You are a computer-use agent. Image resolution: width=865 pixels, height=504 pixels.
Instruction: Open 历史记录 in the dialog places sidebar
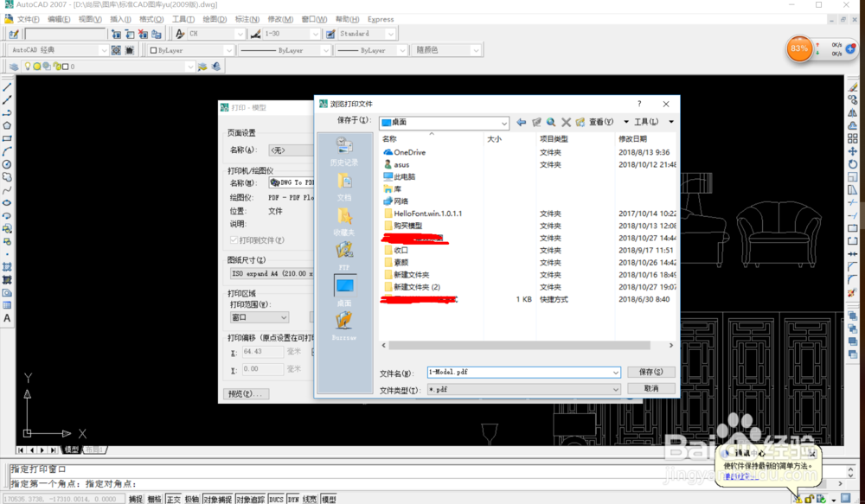click(x=344, y=151)
